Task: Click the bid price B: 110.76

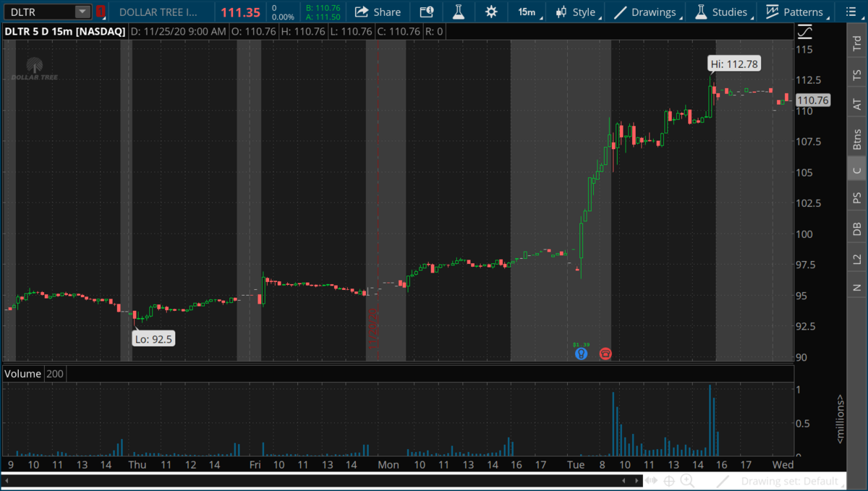Action: 323,7
